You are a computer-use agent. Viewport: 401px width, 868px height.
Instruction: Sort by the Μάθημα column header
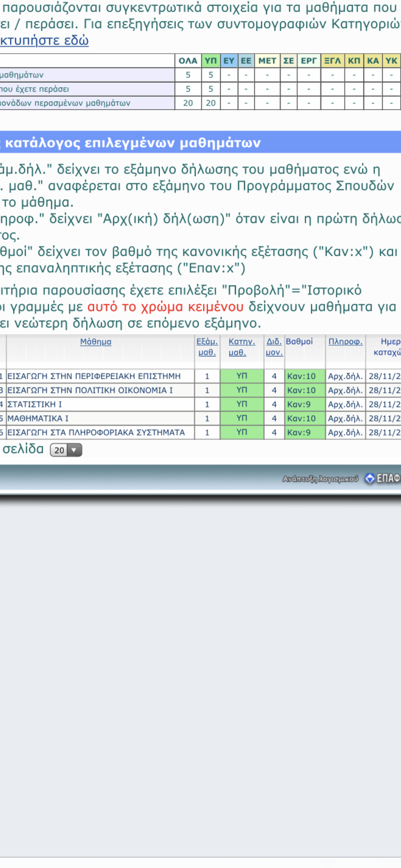click(x=96, y=342)
